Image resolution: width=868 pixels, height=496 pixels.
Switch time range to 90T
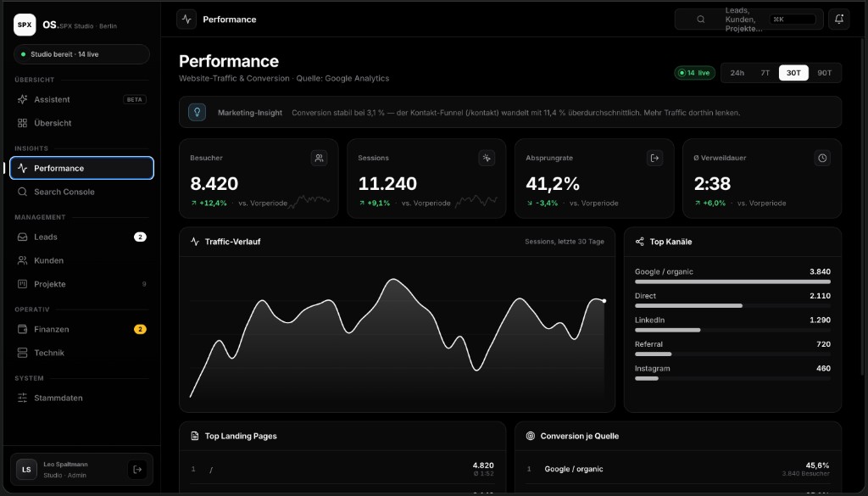coord(824,73)
